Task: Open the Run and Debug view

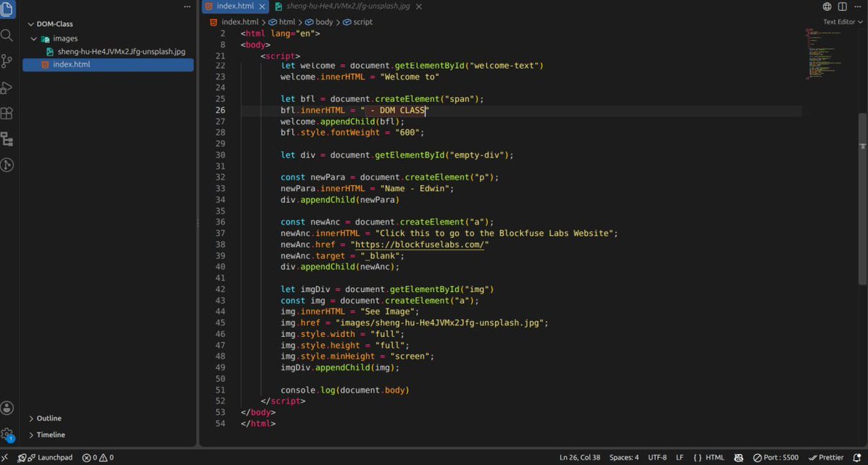Action: tap(7, 88)
